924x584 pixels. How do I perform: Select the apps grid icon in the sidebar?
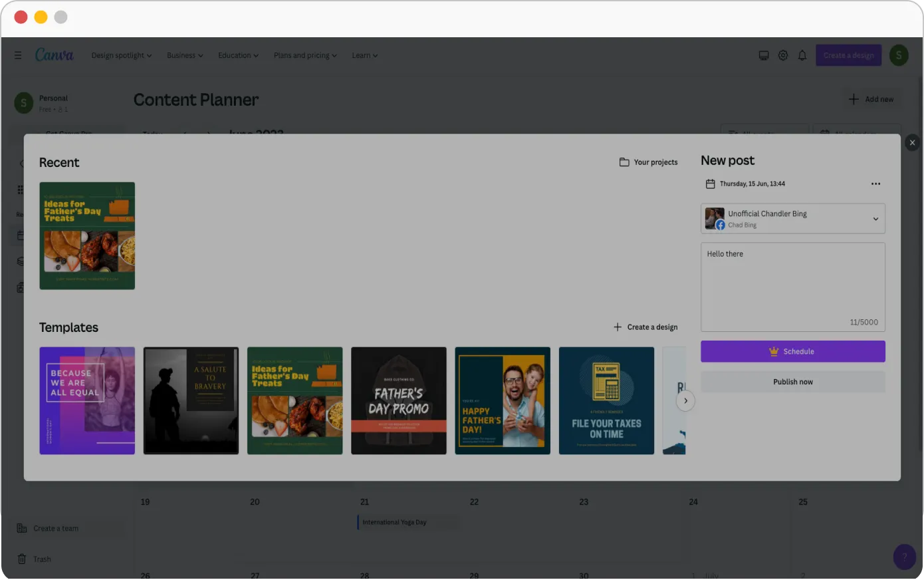[x=20, y=189]
